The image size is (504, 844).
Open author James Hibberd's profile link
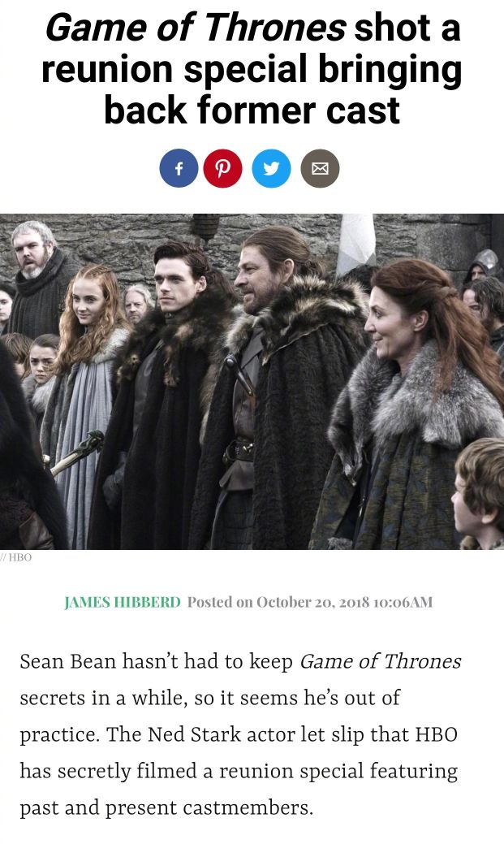tap(123, 602)
